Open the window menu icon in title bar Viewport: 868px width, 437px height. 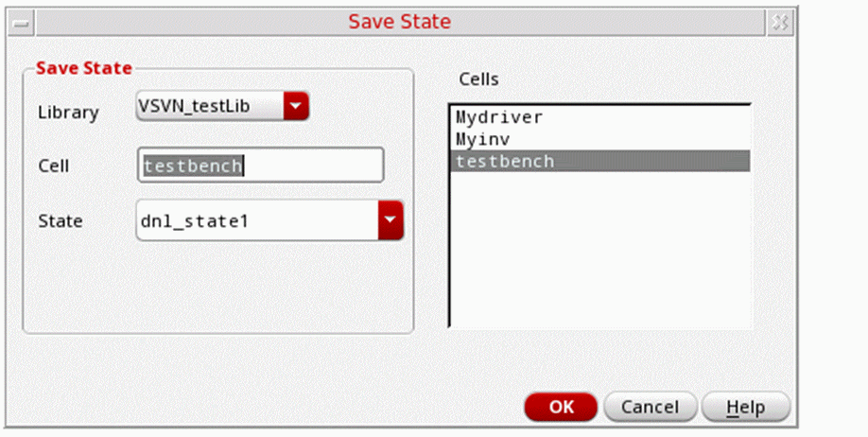(20, 22)
